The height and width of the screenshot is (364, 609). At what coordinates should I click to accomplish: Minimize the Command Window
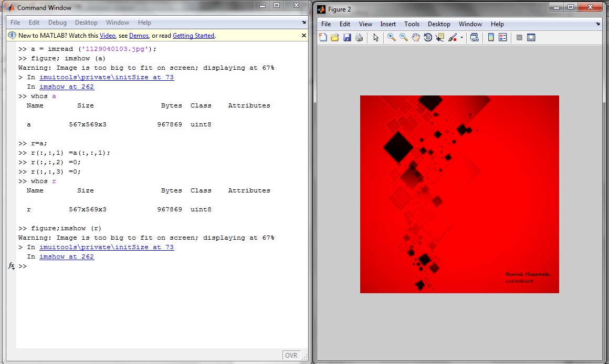262,6
